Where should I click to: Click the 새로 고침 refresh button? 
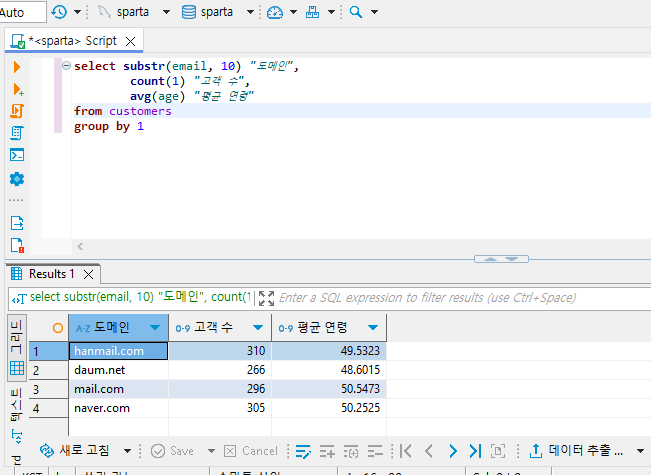[x=75, y=451]
